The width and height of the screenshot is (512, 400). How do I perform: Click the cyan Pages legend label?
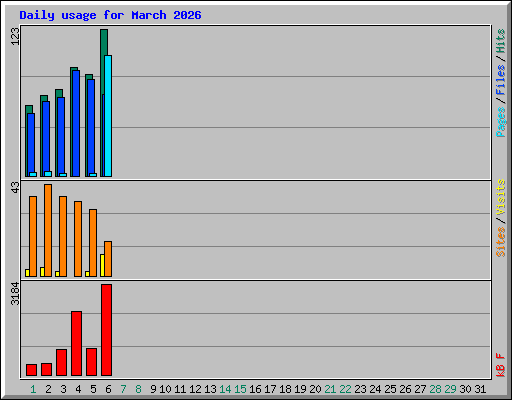(x=501, y=122)
